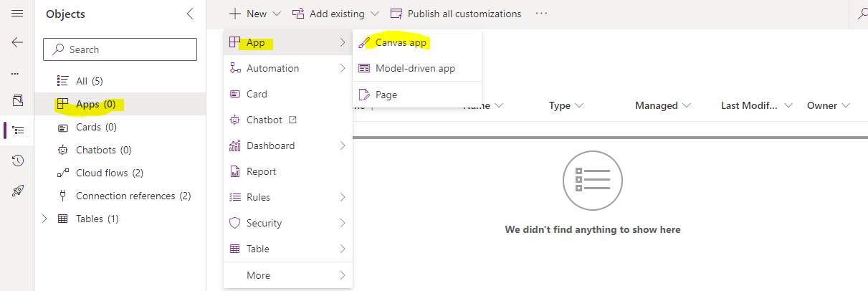Select the Objects list icon in rail
Viewport: 868px width, 291px height.
click(x=19, y=130)
